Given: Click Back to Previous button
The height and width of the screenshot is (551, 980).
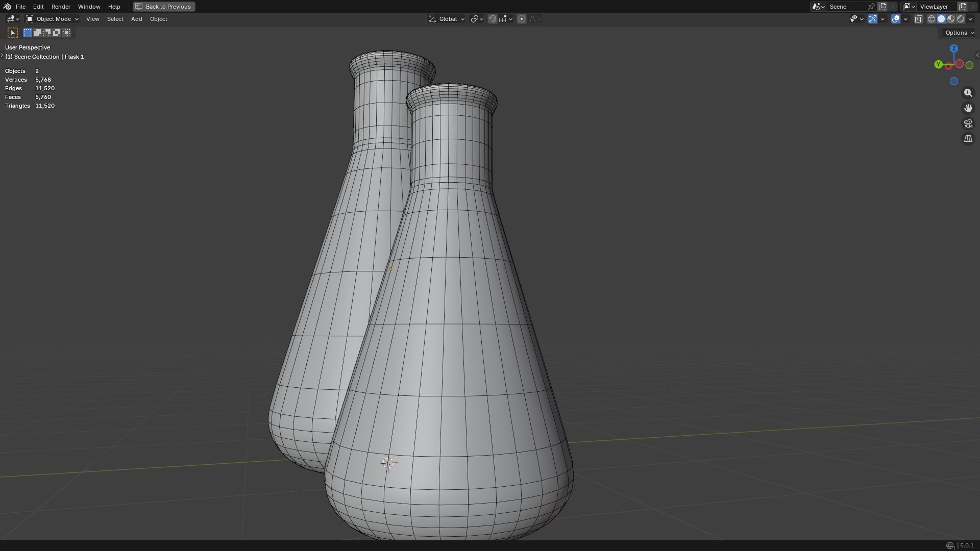Looking at the screenshot, I should (x=164, y=7).
